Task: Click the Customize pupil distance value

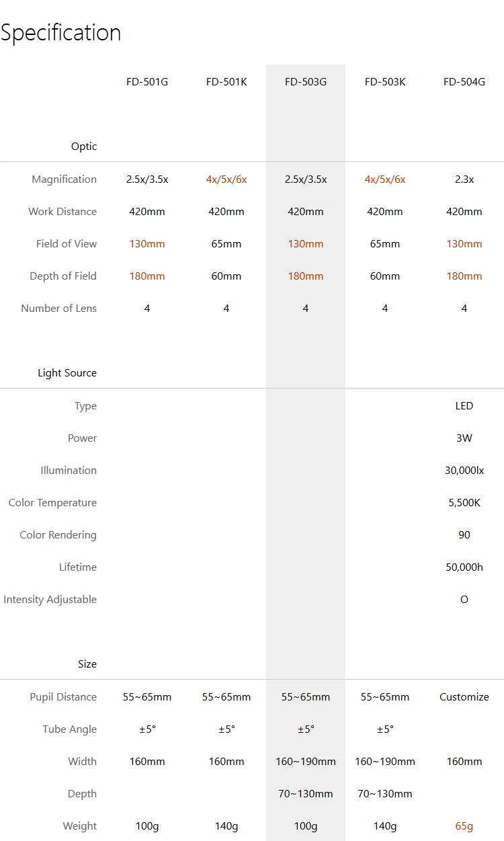Action: pos(464,697)
